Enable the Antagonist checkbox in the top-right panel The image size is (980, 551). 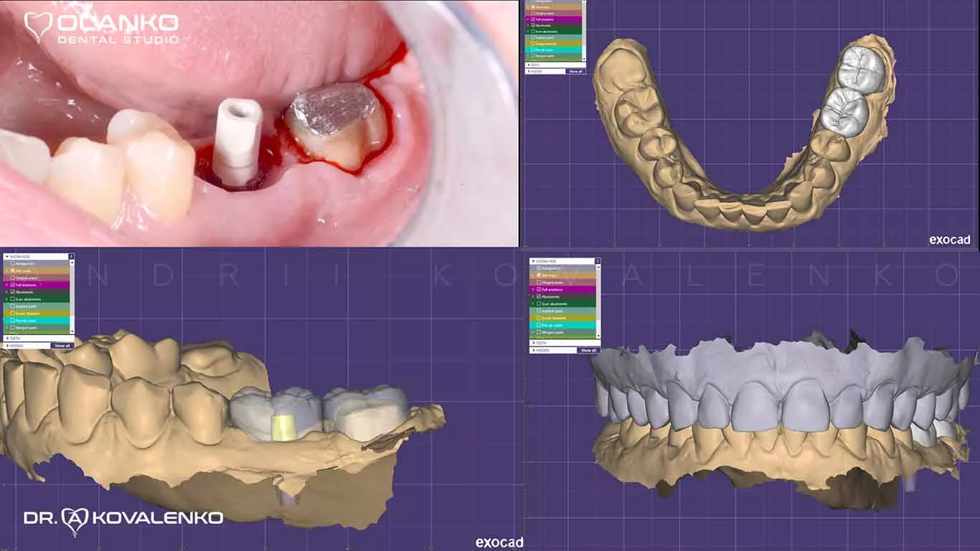532,3
